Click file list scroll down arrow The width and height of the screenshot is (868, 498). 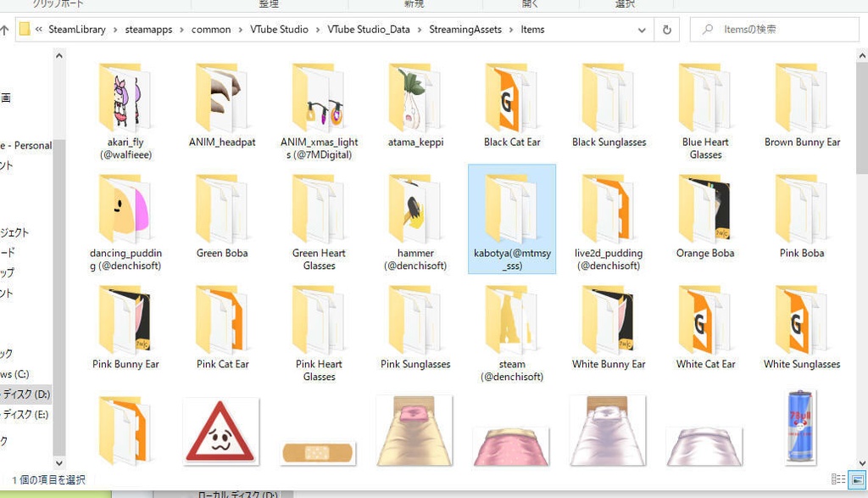coord(862,463)
